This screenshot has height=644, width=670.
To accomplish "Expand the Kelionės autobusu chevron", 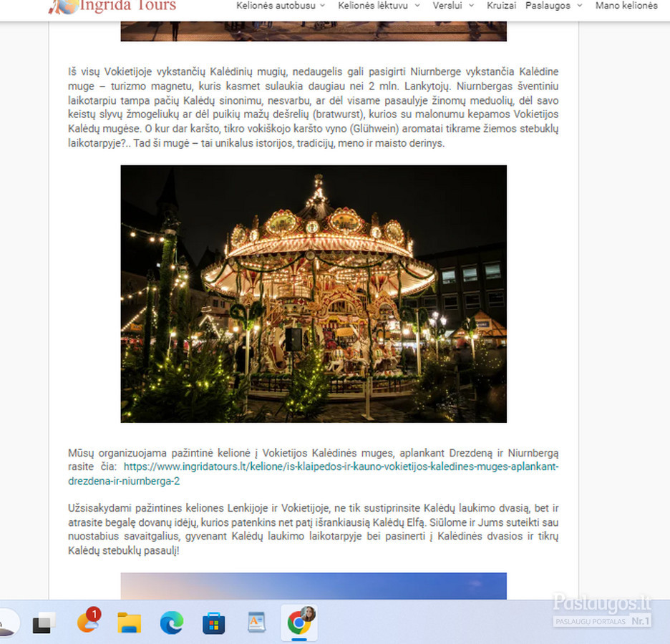I will pos(323,6).
